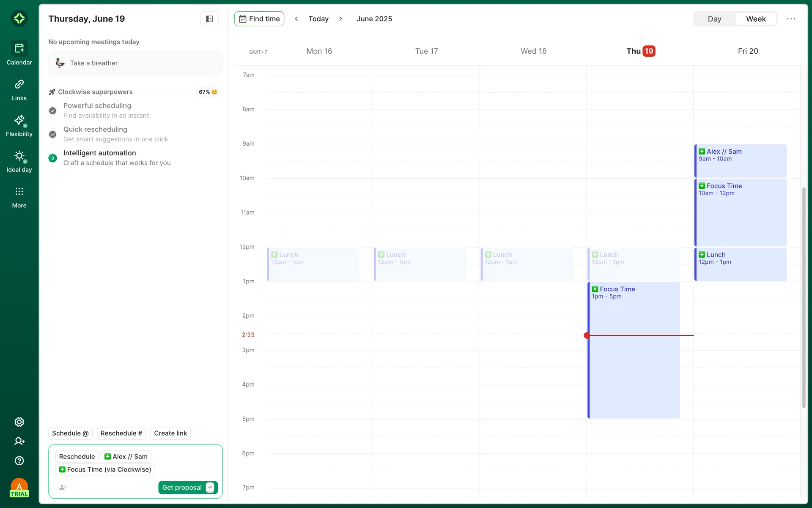Click the Find time button
812x508 pixels.
[259, 19]
